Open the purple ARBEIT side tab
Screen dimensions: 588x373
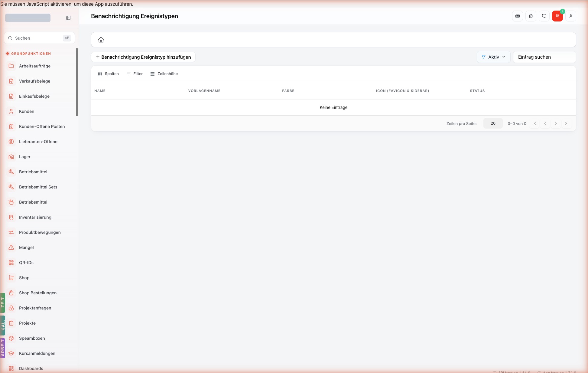(3, 348)
